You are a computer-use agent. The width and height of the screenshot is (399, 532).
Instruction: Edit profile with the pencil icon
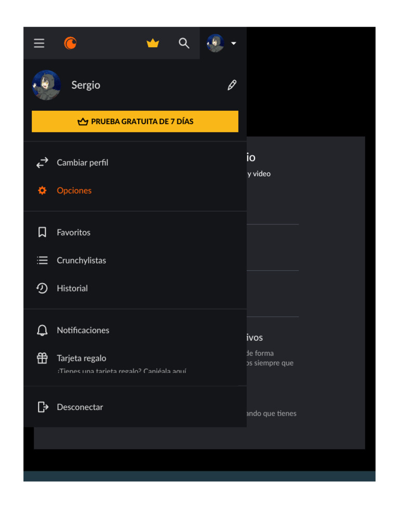(232, 85)
